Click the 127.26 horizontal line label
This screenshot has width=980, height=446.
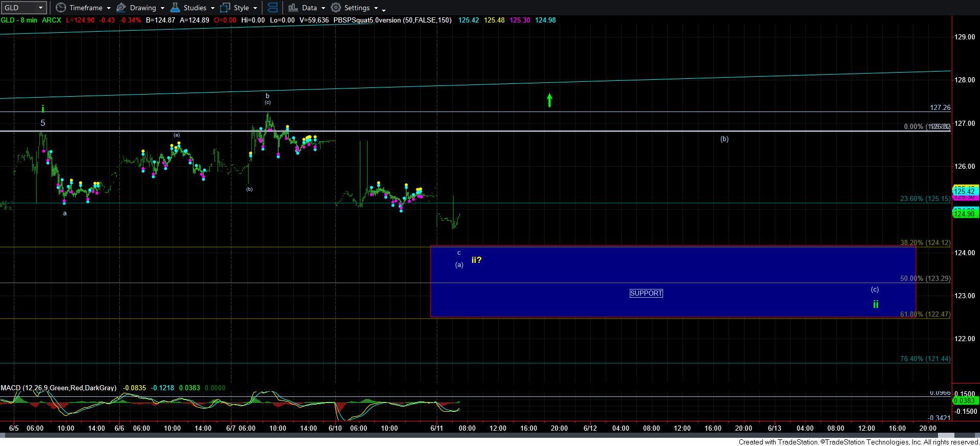coord(940,107)
